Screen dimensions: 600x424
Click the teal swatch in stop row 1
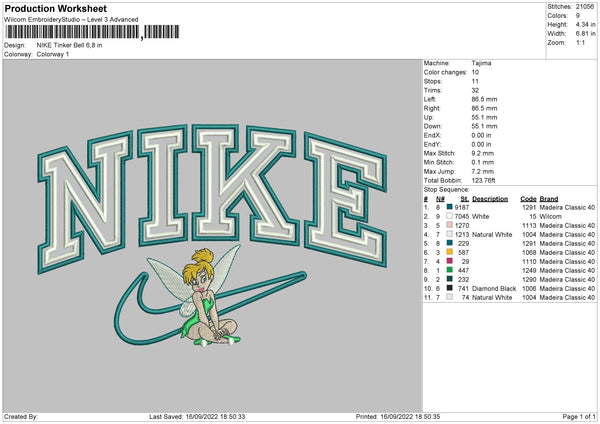click(449, 207)
